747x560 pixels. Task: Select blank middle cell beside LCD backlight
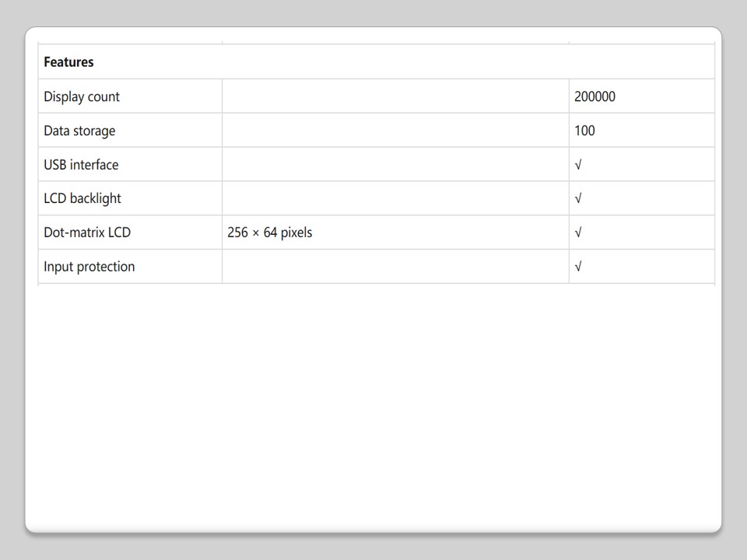point(395,198)
